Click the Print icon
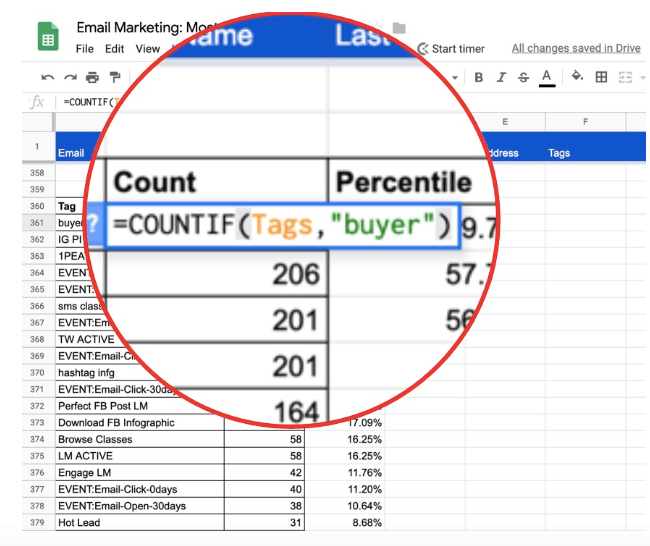This screenshot has height=546, width=650. [92, 78]
